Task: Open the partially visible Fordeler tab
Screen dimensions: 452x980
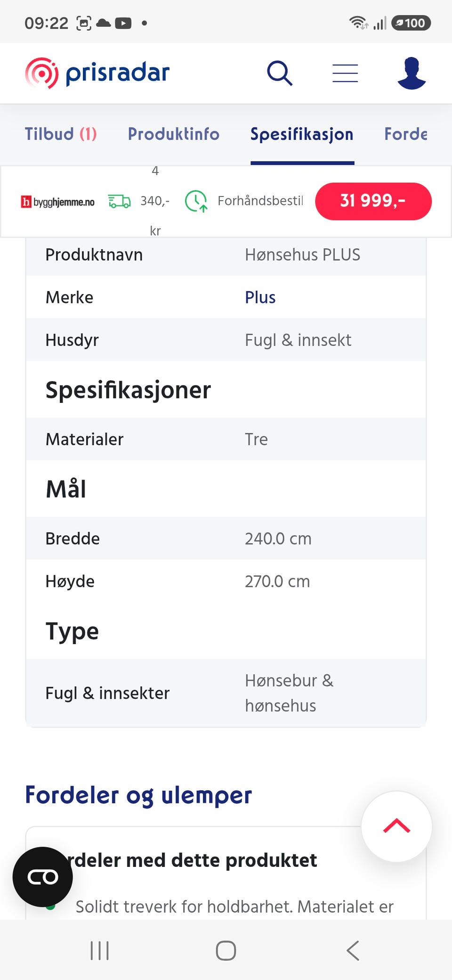Action: coord(406,134)
